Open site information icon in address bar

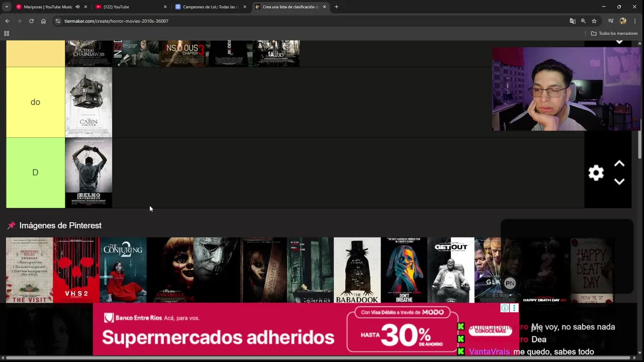click(58, 21)
